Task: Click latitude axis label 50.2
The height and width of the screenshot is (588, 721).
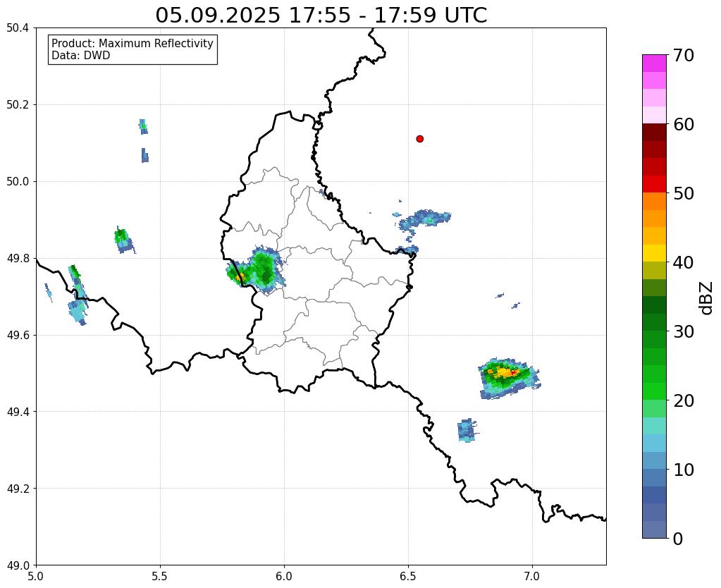Action: [x=18, y=105]
